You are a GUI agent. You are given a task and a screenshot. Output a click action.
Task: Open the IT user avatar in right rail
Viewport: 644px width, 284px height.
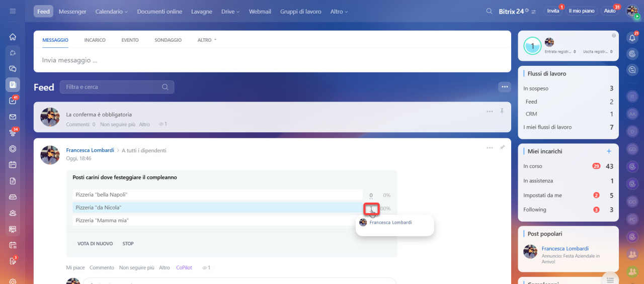tap(632, 96)
